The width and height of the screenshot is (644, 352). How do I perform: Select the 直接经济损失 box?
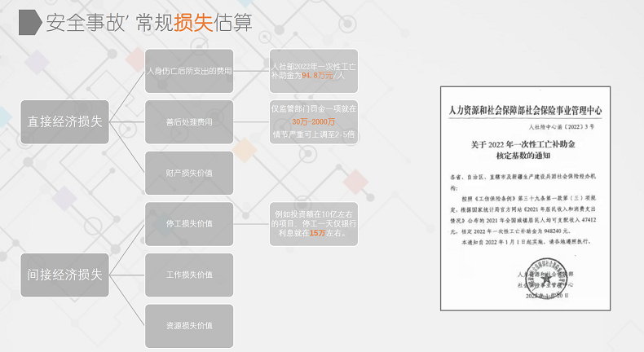click(x=64, y=121)
